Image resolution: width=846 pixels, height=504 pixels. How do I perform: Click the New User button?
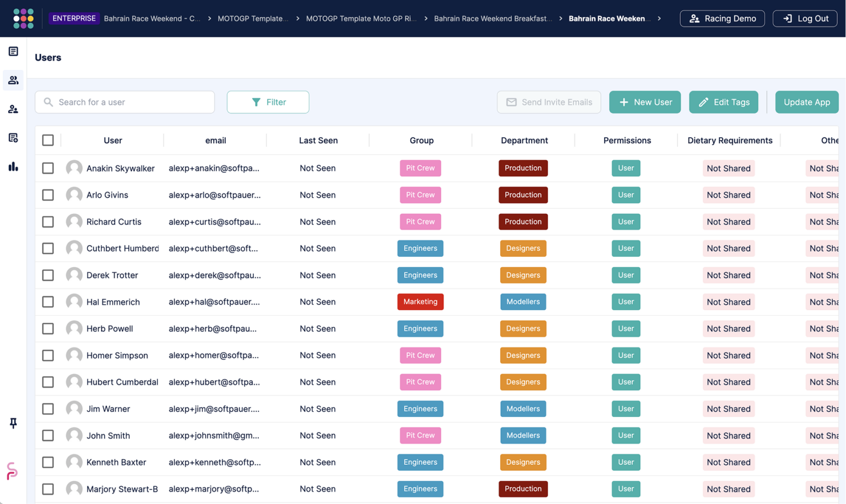click(x=644, y=102)
